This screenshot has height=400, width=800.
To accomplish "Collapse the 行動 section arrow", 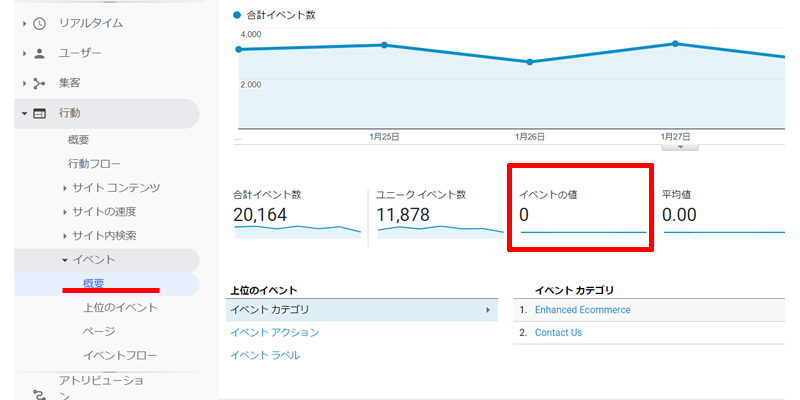I will click(x=24, y=113).
